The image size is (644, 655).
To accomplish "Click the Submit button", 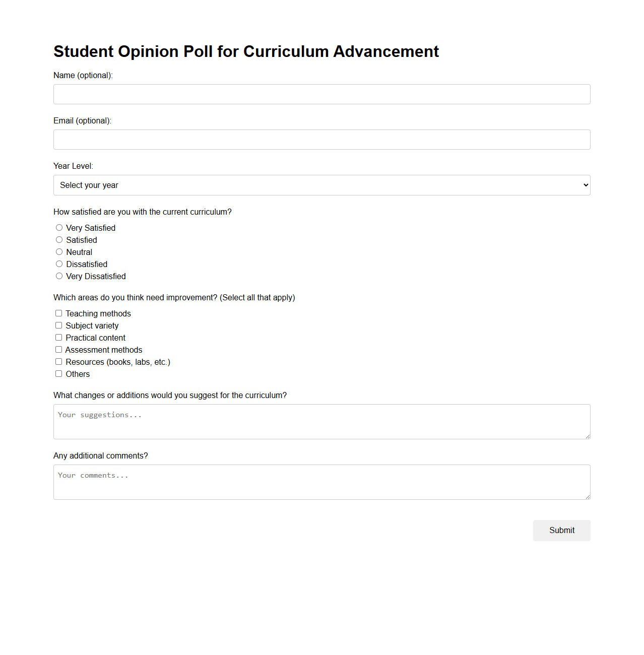I will pyautogui.click(x=561, y=530).
